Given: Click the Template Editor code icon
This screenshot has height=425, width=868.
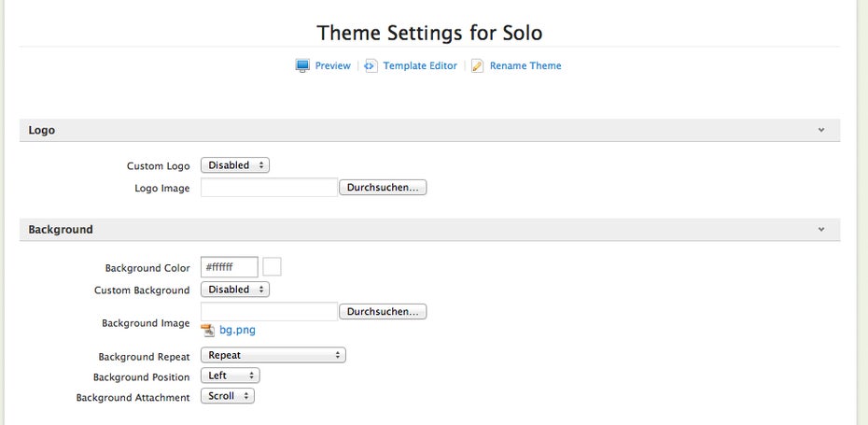Looking at the screenshot, I should (x=371, y=66).
